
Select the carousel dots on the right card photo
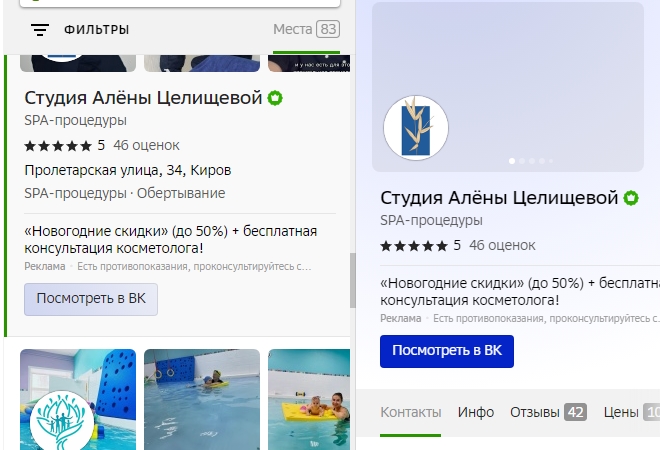coord(528,160)
